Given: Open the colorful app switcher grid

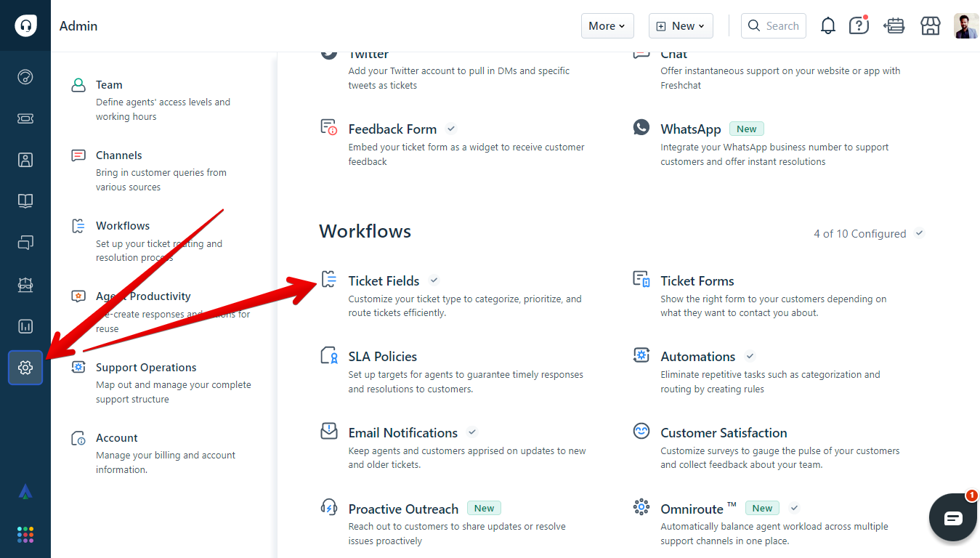Looking at the screenshot, I should pyautogui.click(x=25, y=535).
